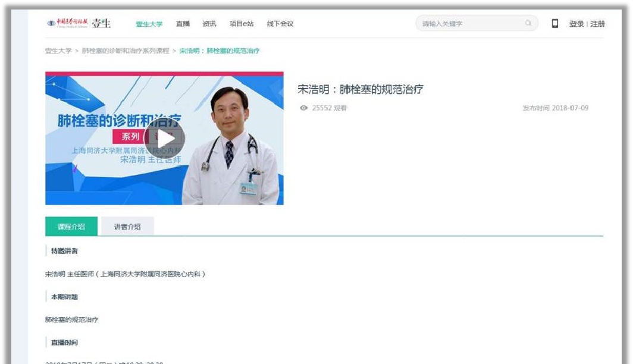633x364 pixels.
Task: Select the title 宋浩明：肺栓塞的规范治疗
Action: pyautogui.click(x=361, y=89)
